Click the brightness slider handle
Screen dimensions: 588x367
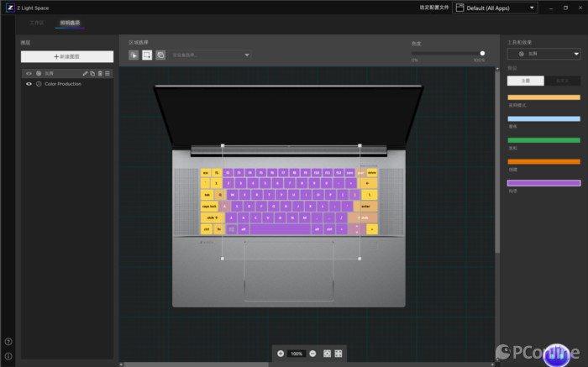(x=482, y=53)
